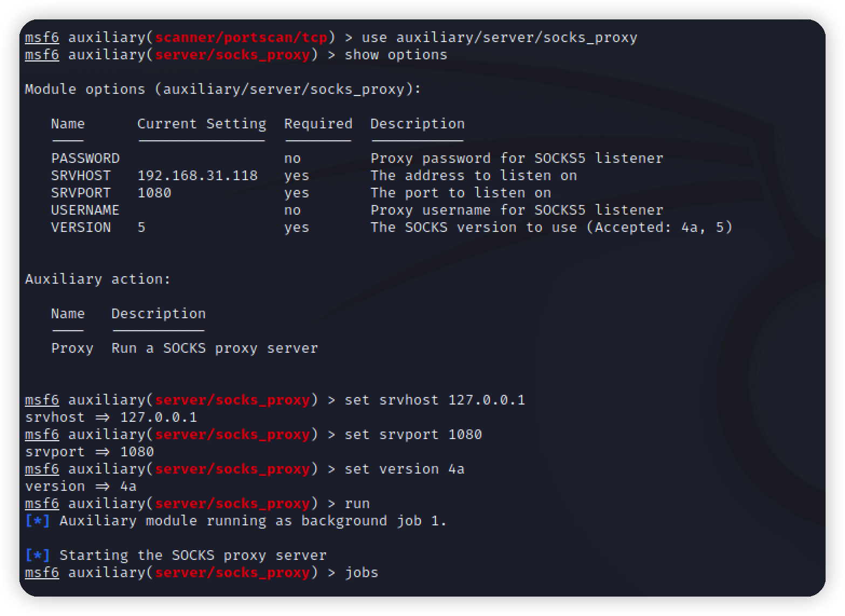The width and height of the screenshot is (845, 616).
Task: Click the 'jobs' command at last prompt
Action: pyautogui.click(x=362, y=573)
